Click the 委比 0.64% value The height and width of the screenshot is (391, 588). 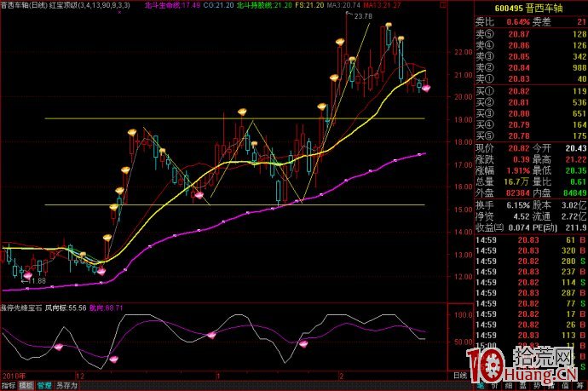518,22
